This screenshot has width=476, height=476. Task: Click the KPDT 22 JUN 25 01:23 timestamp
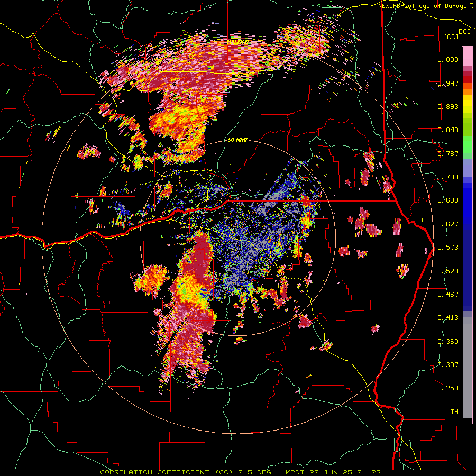(x=333, y=472)
